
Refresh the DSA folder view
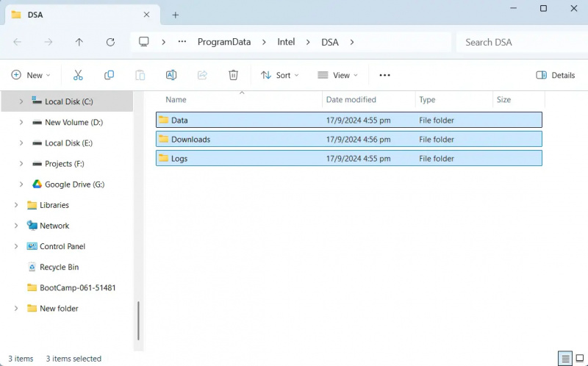coord(110,42)
